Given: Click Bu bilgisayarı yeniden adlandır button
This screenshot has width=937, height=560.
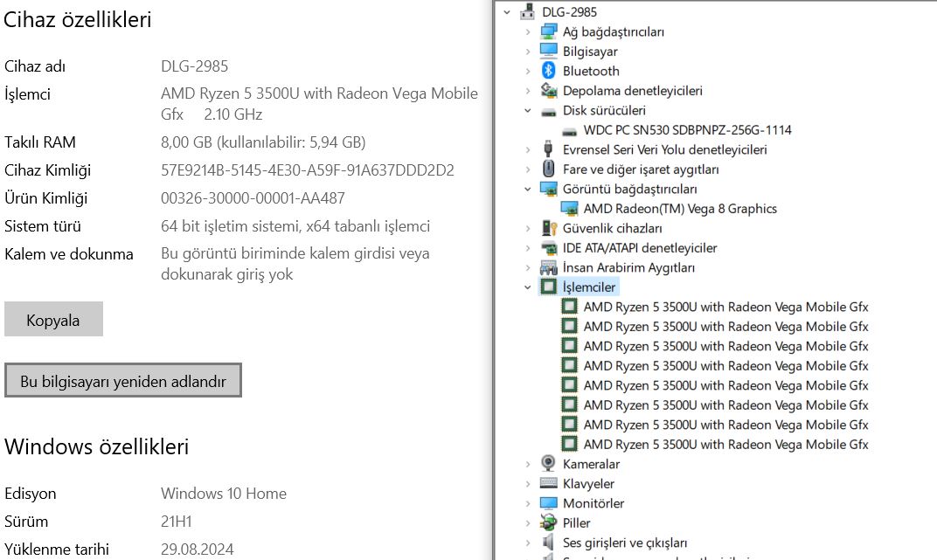Looking at the screenshot, I should (x=123, y=380).
